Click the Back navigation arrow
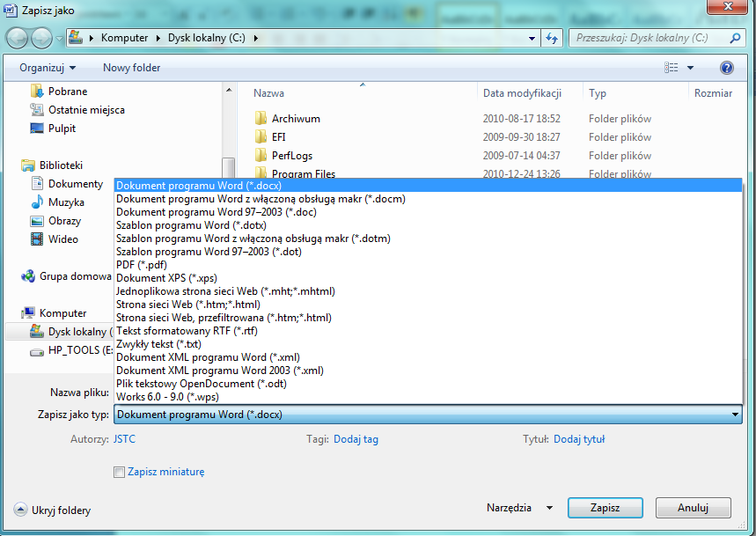This screenshot has width=756, height=536. 17,38
